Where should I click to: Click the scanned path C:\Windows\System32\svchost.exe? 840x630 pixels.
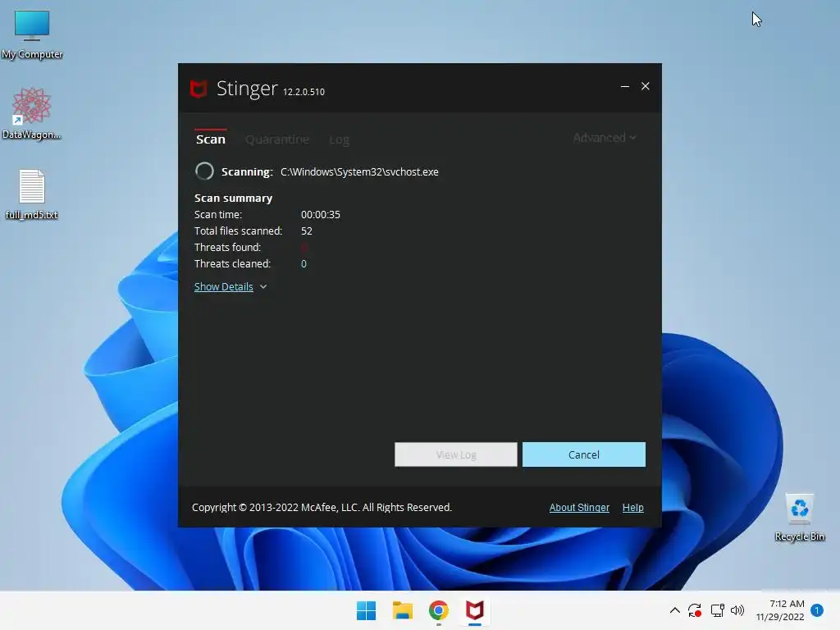(359, 172)
